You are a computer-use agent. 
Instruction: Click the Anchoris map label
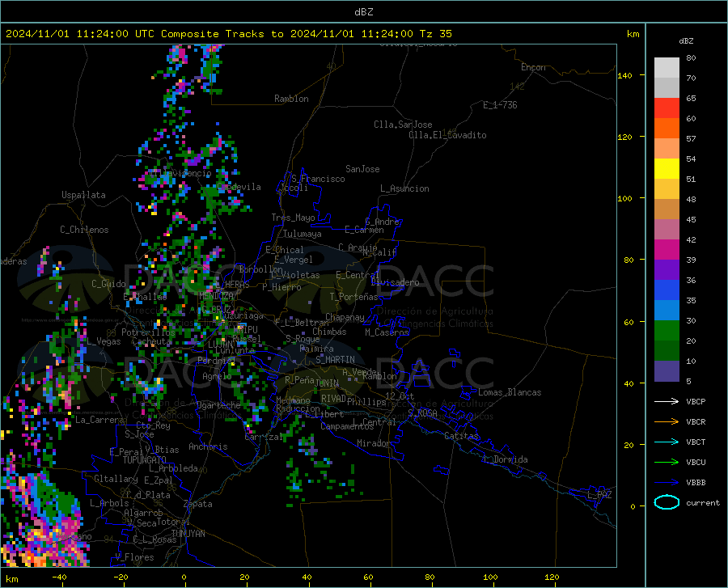click(x=208, y=446)
